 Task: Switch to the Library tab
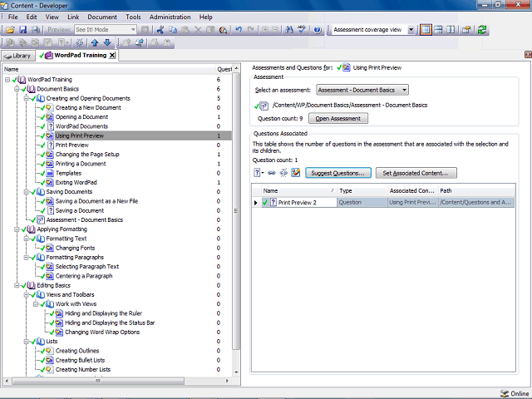pyautogui.click(x=18, y=56)
